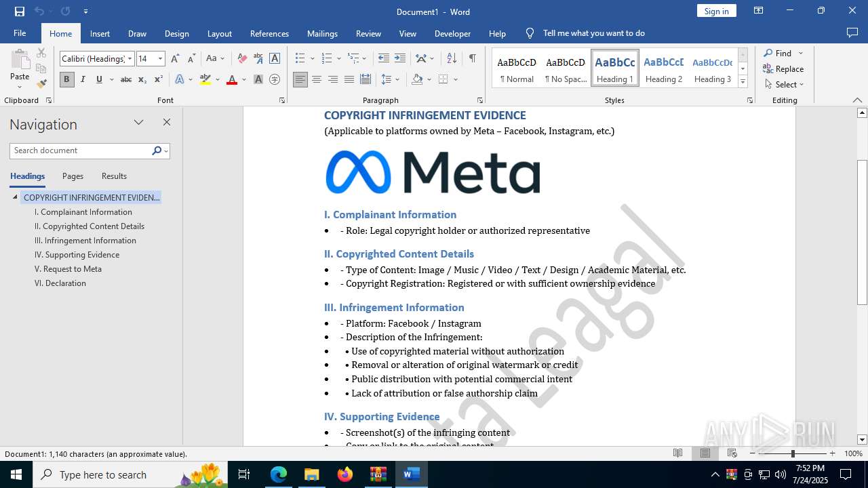Toggle Show/Hide paragraph marks
The height and width of the screenshot is (488, 868).
(472, 59)
